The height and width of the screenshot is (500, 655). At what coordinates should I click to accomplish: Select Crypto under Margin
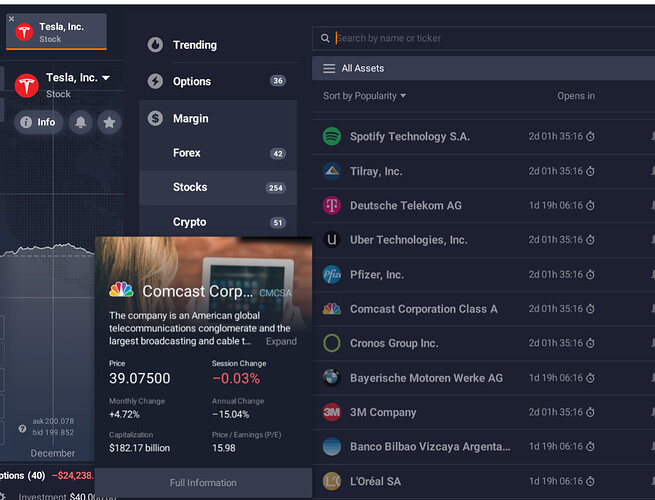218,222
